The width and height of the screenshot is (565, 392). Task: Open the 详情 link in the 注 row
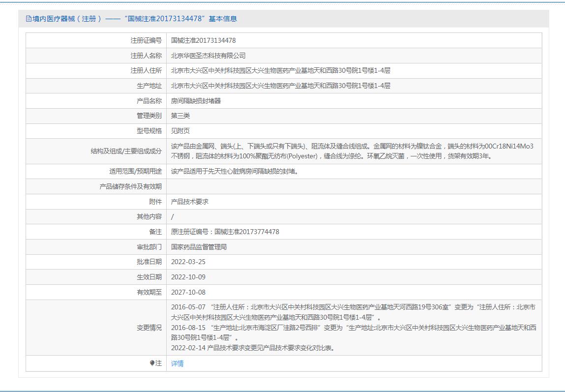[177, 363]
